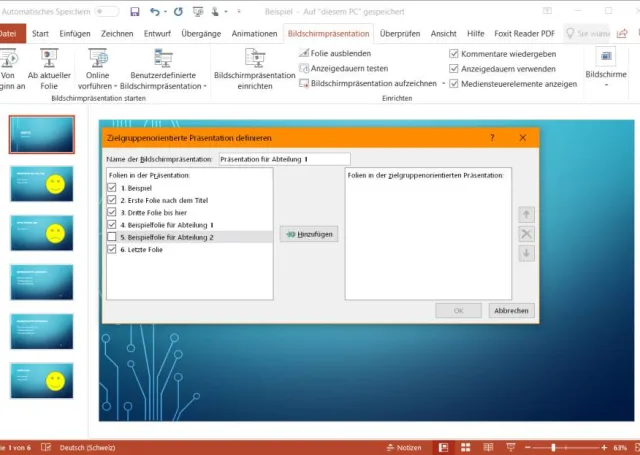
Task: Switch to normal view icon in status bar
Action: pos(443,447)
